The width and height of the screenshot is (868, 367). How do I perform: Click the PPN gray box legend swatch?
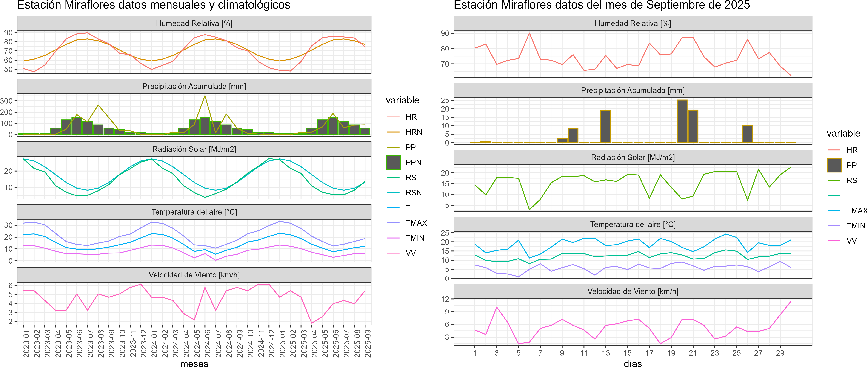click(393, 162)
